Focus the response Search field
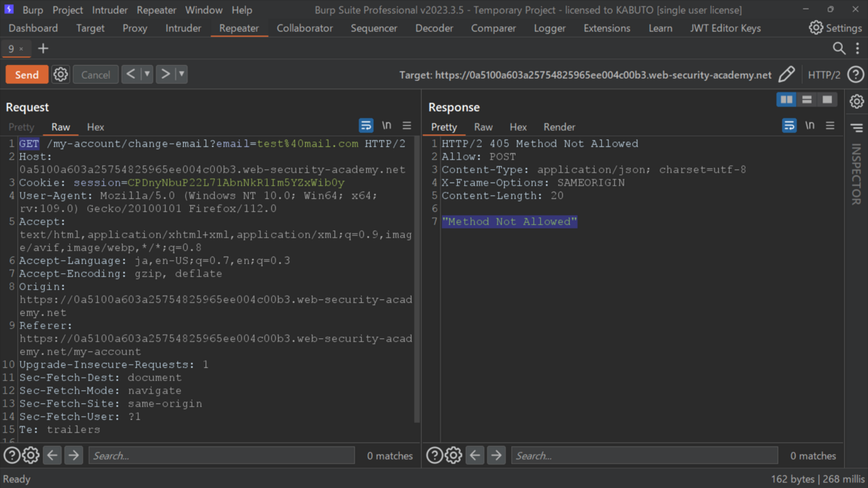This screenshot has width=868, height=488. click(644, 455)
